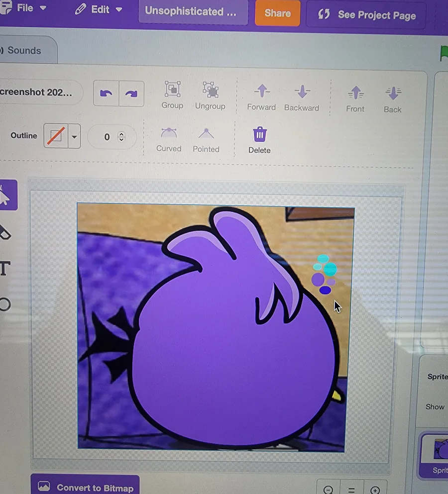448x494 pixels.
Task: Undo the last costume change
Action: coord(106,94)
